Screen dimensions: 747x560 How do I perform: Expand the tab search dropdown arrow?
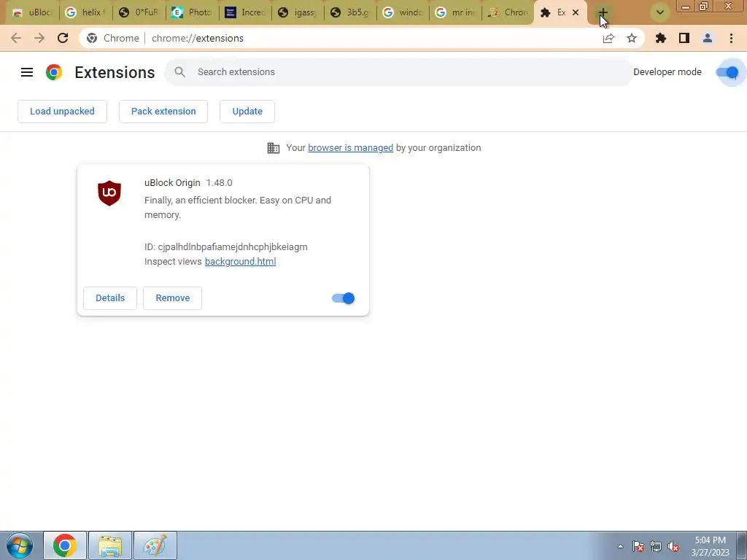point(660,13)
